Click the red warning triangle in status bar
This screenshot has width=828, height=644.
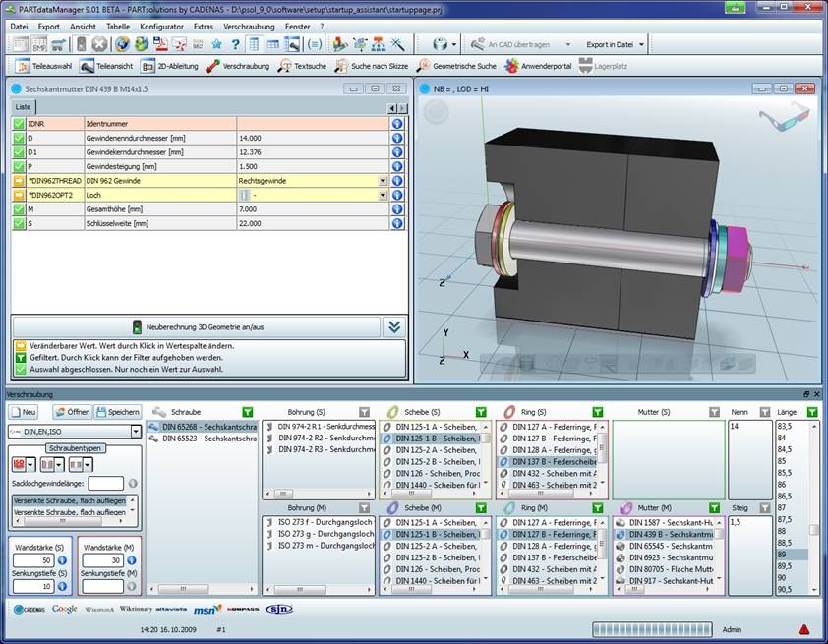pyautogui.click(x=803, y=629)
